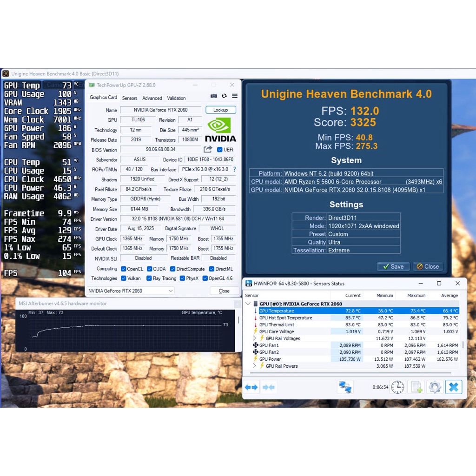The height and width of the screenshot is (476, 476).
Task: Open HWiNFO network remote monitors icon
Action: pos(345,387)
